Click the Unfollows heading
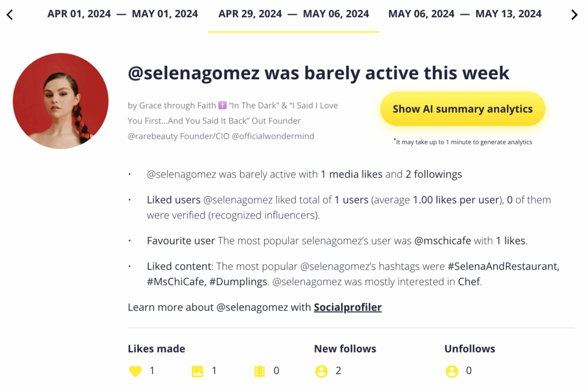This screenshot has height=392, width=588. point(470,349)
